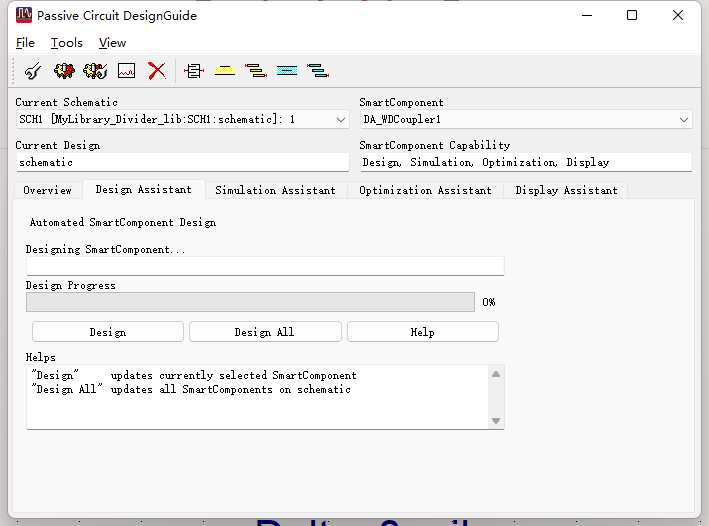Open the yellow microstrip line palette icon
The image size is (709, 526).
click(225, 71)
